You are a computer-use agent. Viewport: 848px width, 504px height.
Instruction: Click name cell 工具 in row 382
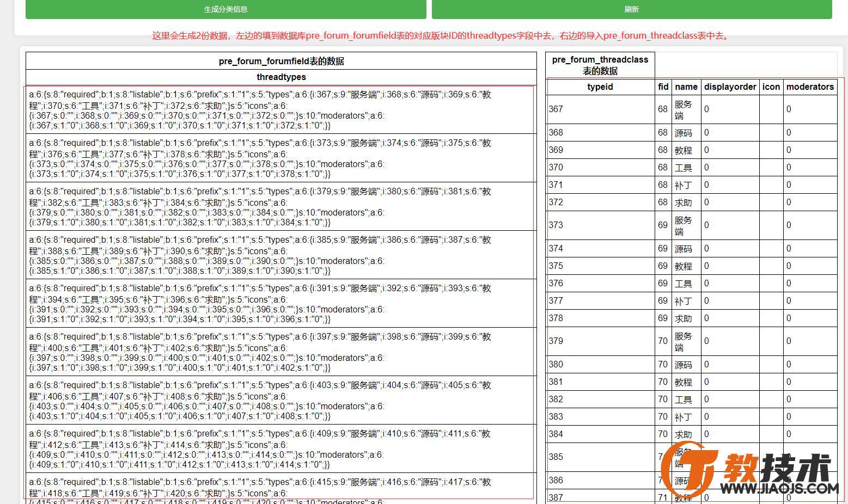pos(686,399)
